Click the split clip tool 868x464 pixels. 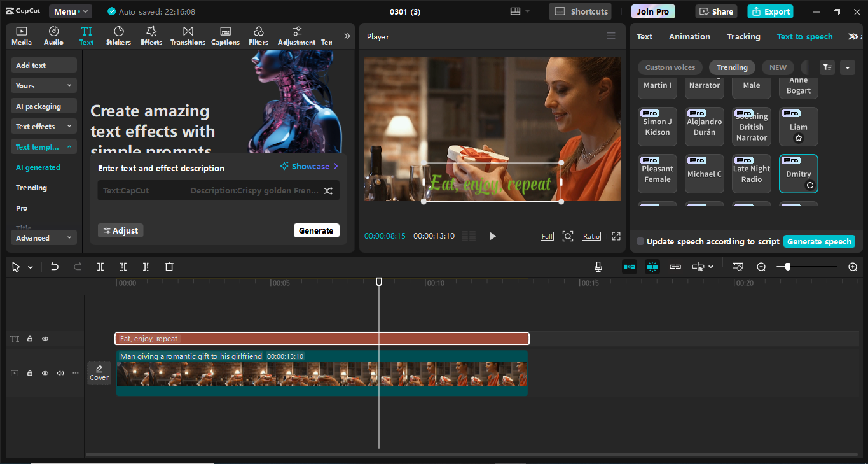(x=100, y=267)
